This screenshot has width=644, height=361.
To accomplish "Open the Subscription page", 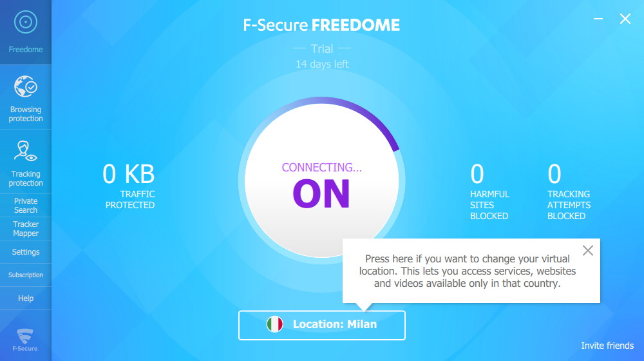I will pos(26,275).
